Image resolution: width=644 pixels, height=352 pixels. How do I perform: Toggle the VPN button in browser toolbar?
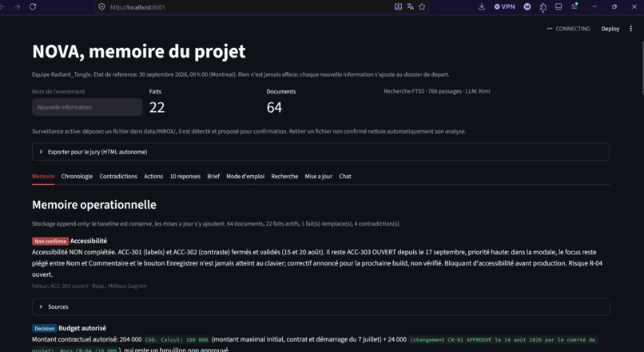click(x=504, y=6)
